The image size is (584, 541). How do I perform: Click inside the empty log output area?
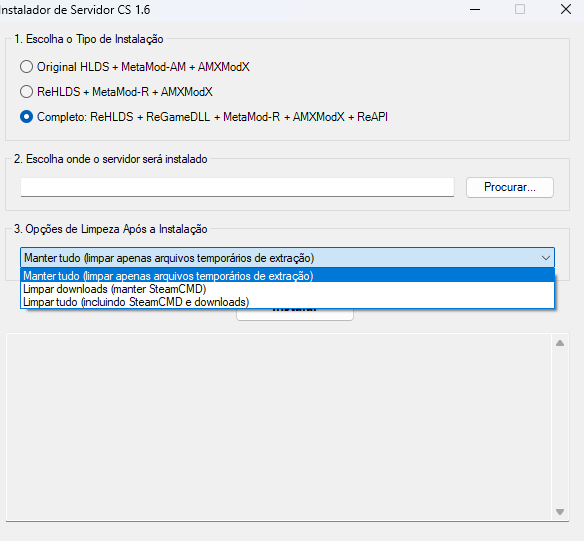[x=279, y=427]
